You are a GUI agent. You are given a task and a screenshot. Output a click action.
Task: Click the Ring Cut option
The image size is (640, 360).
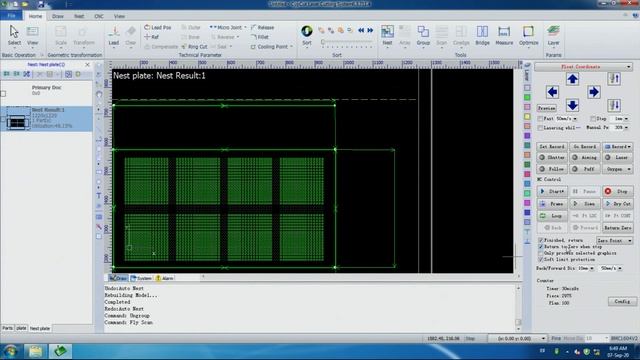tap(194, 47)
